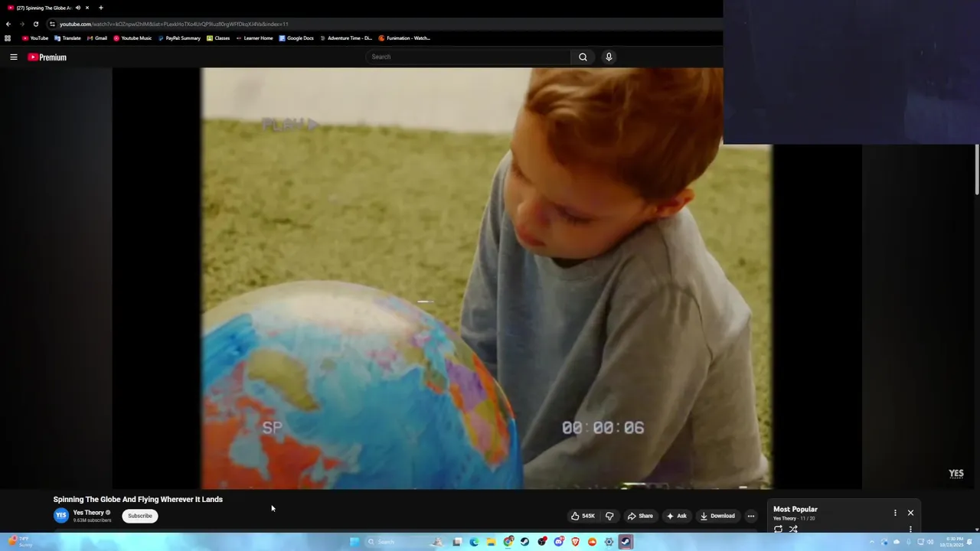The image size is (980, 551).
Task: Open a new browser tab
Action: coord(100,8)
